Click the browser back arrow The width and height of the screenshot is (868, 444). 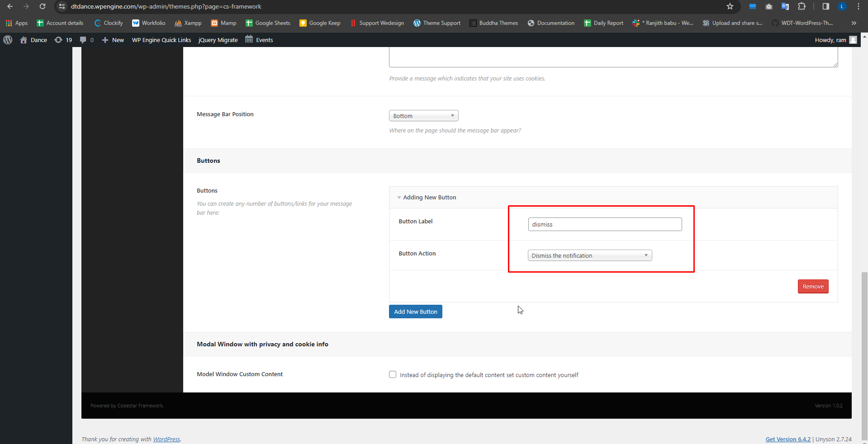pos(10,6)
